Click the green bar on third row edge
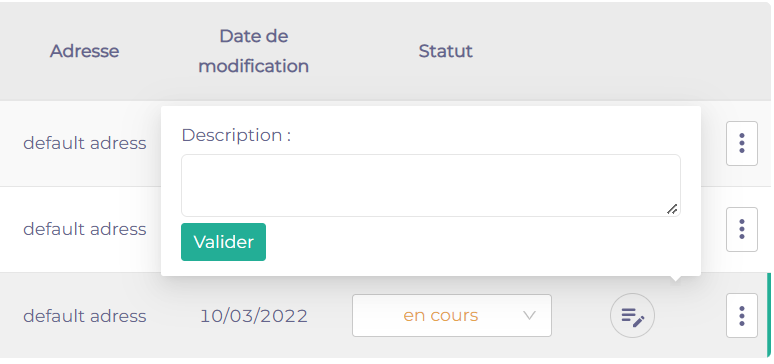This screenshot has width=774, height=364. 769,315
